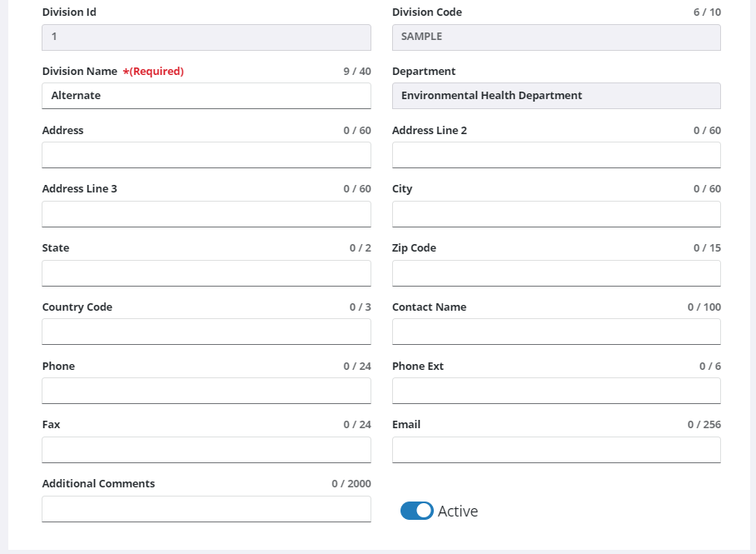The height and width of the screenshot is (554, 756).
Task: Select the Fax input field
Action: click(x=206, y=450)
